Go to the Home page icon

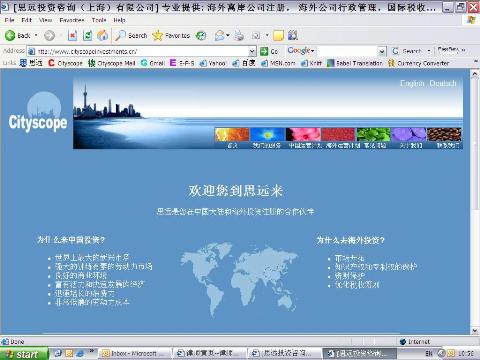click(103, 35)
